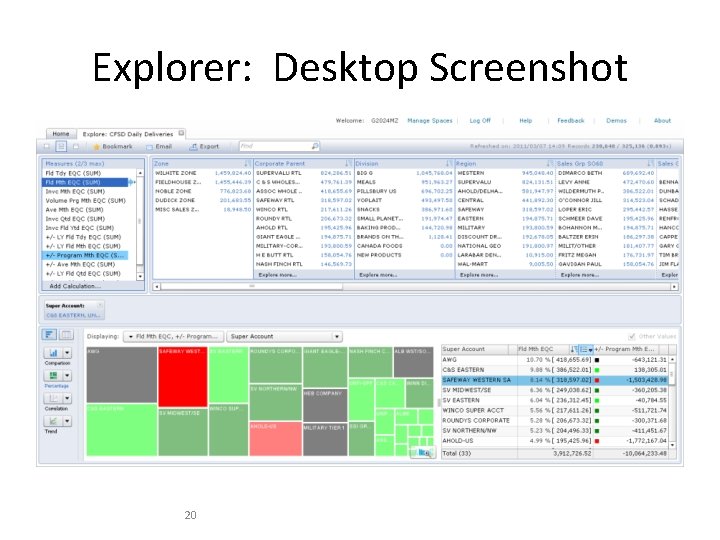Click the sort icon in Fld Mth EQC header
The width and height of the screenshot is (720, 540).
pyautogui.click(x=574, y=349)
